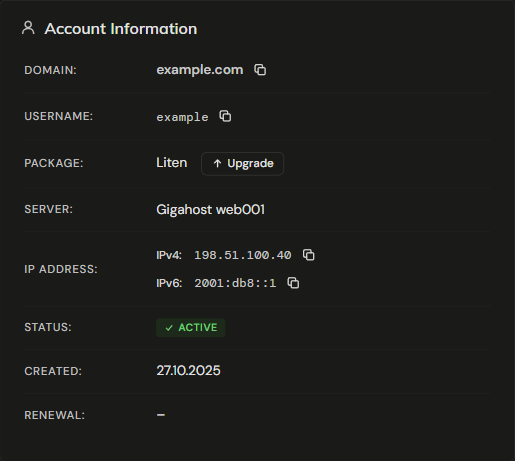Click the renewal dash value
The image size is (515, 461).
point(161,415)
